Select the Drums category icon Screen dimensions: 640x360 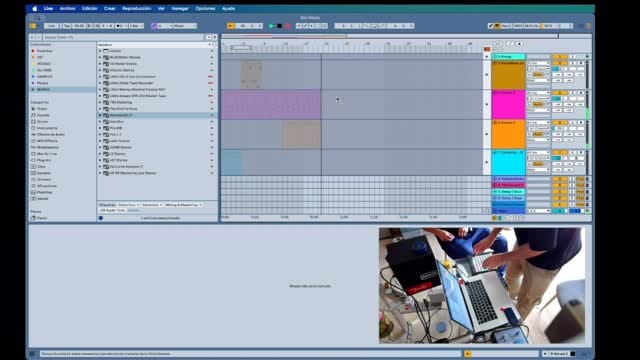(33, 122)
